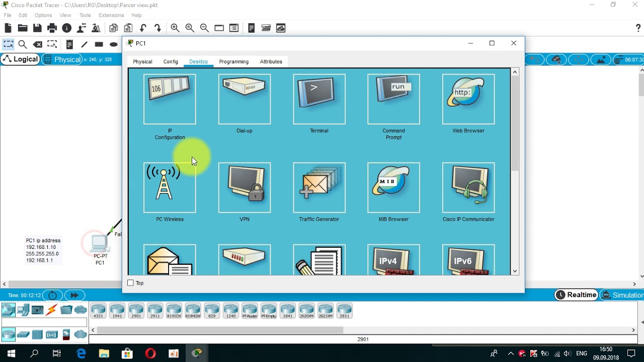Select the Delete tool
644x362 pixels.
pyautogui.click(x=37, y=45)
